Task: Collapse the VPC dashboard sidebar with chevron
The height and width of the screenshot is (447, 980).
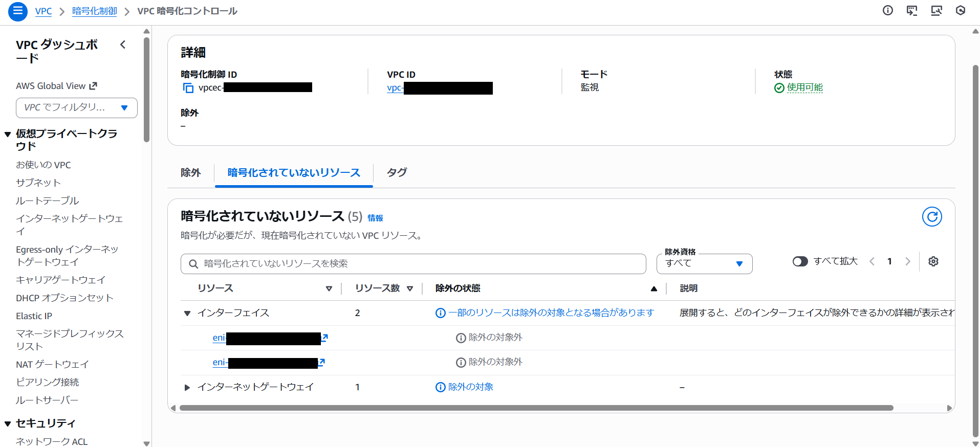Action: pyautogui.click(x=123, y=44)
